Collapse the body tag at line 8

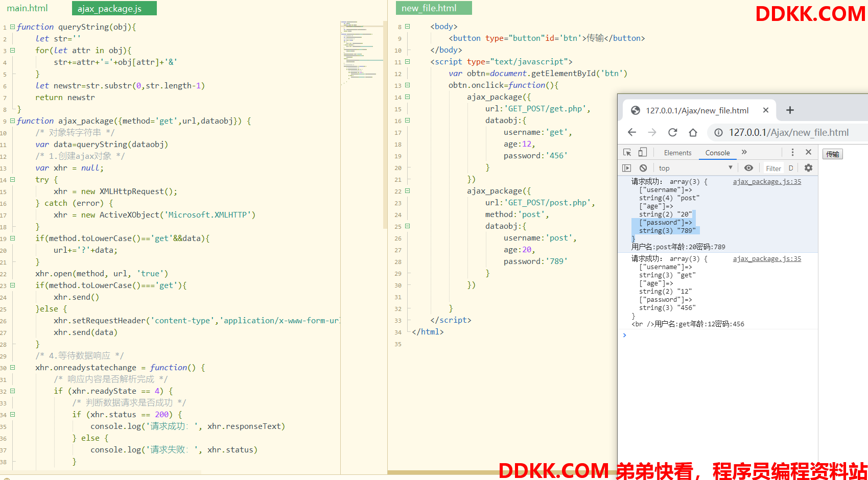pos(407,26)
